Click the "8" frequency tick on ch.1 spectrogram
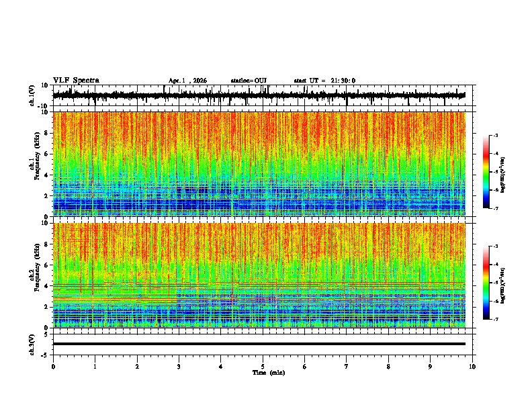The height and width of the screenshot is (411, 532). coord(47,133)
